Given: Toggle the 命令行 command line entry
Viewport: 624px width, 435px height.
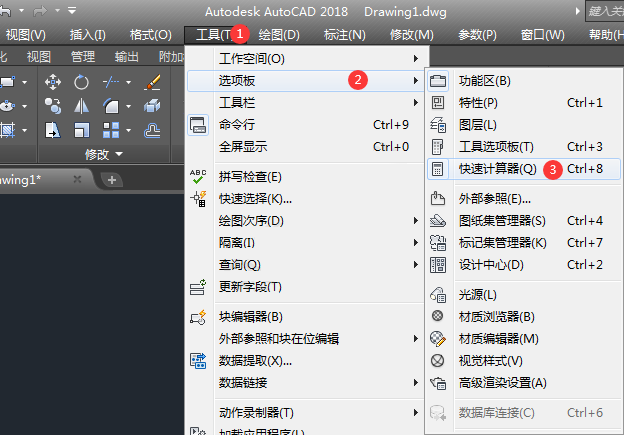Looking at the screenshot, I should [307, 125].
